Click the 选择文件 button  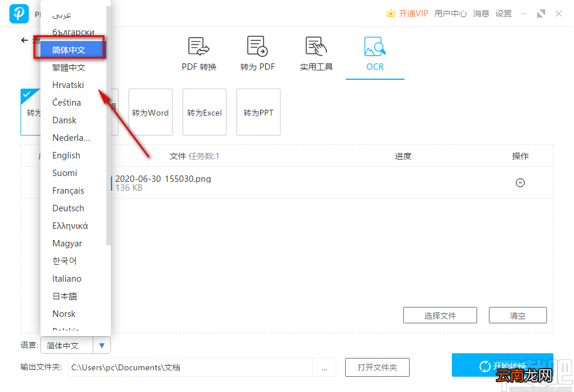coord(440,315)
